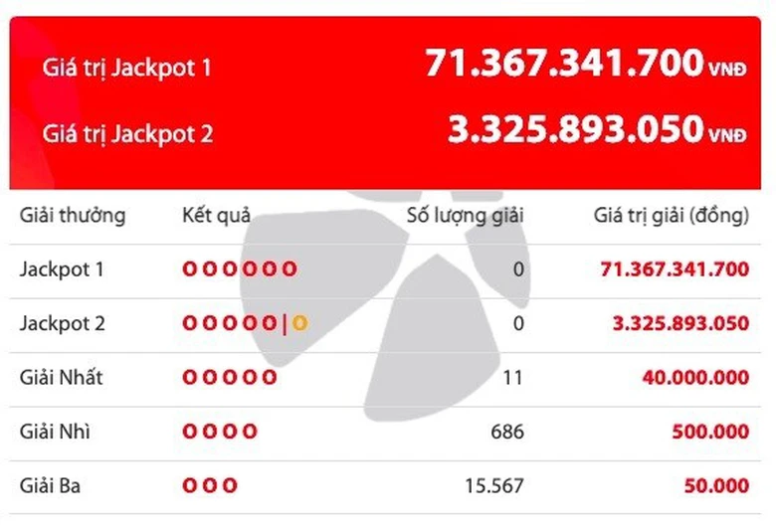Click the "Giá trị giải (đồng)" column header
Screen dimensions: 776x532
tap(671, 216)
